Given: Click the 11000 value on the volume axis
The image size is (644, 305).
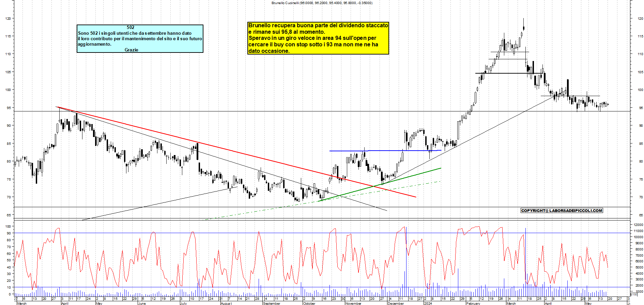Looking at the screenshot, I should [638, 231].
